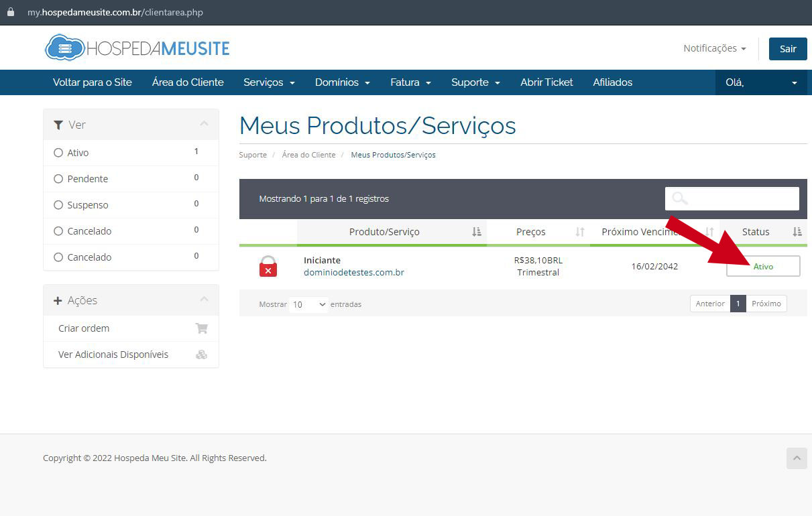Click the Sair button
Viewport: 812px width, 516px height.
pyautogui.click(x=787, y=48)
